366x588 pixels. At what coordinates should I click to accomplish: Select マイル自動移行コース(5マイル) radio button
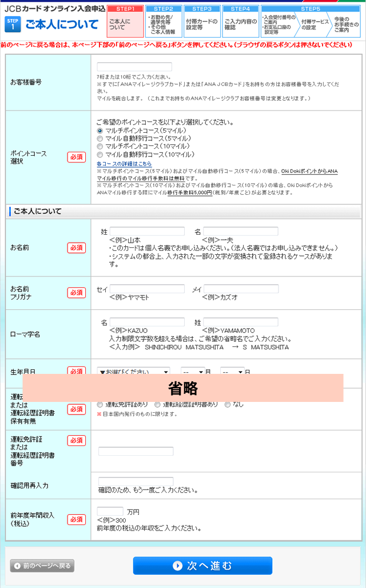point(100,139)
